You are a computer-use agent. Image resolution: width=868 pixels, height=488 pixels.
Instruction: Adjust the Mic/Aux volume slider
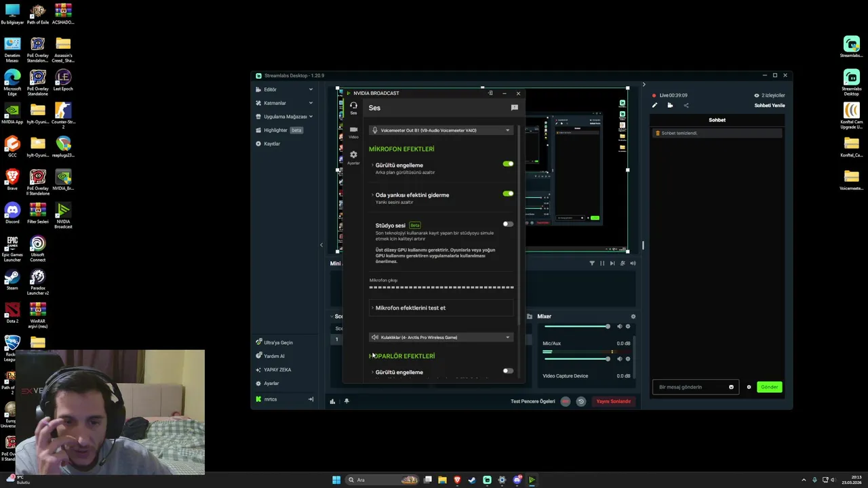[576, 359]
